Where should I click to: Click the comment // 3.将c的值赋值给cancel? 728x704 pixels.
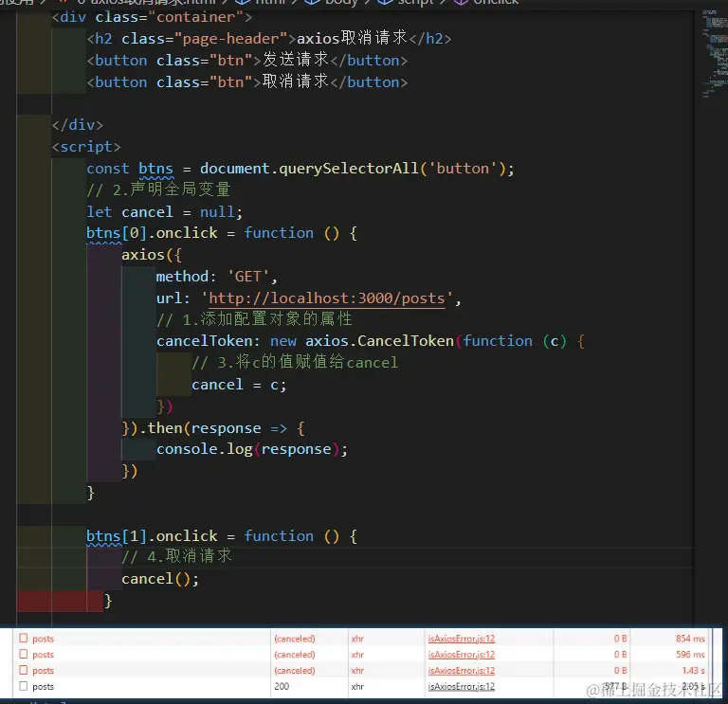[295, 363]
